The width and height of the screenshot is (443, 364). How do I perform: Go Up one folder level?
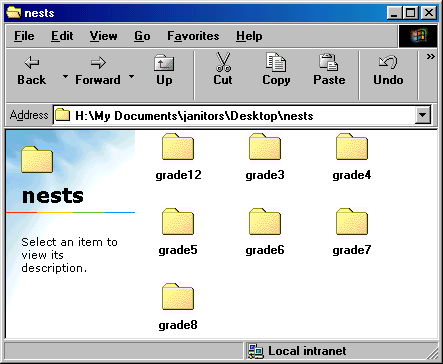164,71
